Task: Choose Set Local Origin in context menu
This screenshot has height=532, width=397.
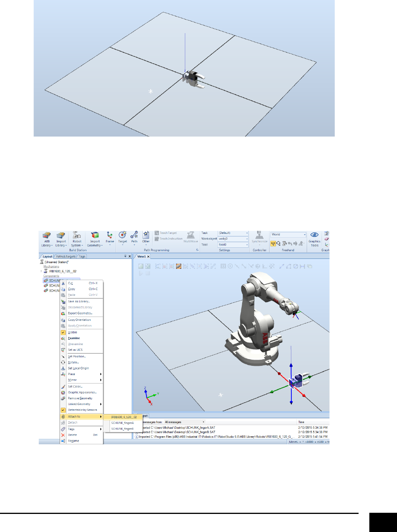Action: tap(81, 368)
